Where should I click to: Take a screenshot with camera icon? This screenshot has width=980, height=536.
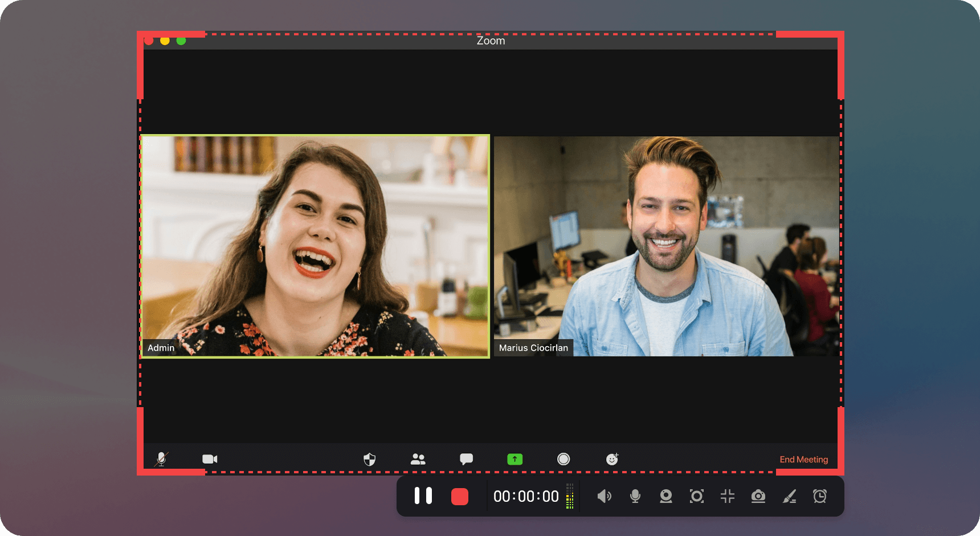(758, 496)
